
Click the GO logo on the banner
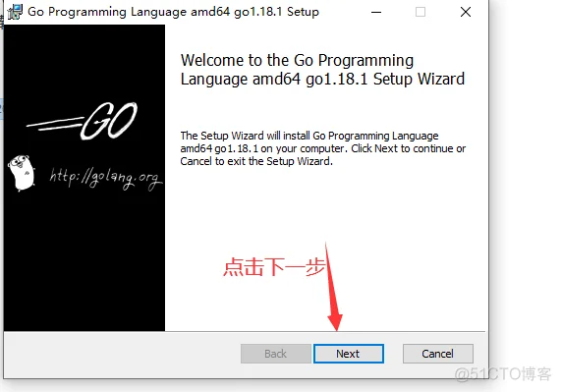click(x=83, y=121)
